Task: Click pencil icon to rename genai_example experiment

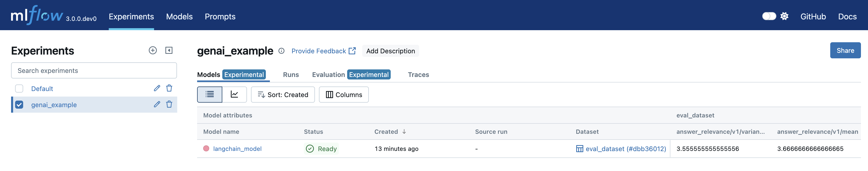Action: pyautogui.click(x=157, y=104)
